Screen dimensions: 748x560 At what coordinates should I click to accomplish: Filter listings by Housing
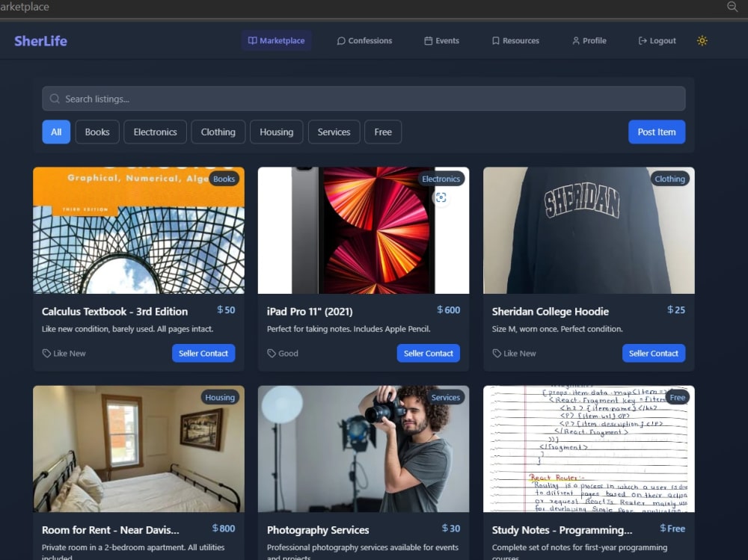[276, 132]
